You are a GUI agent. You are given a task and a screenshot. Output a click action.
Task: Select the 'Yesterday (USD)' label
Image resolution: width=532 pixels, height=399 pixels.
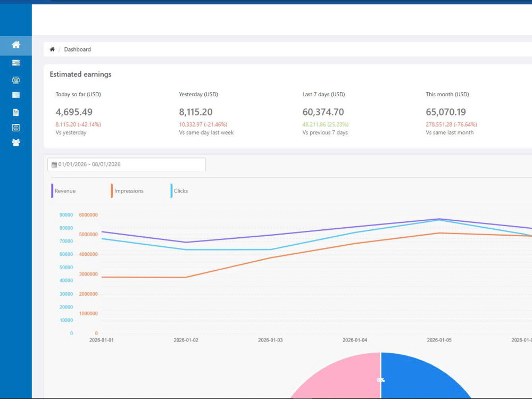(198, 94)
